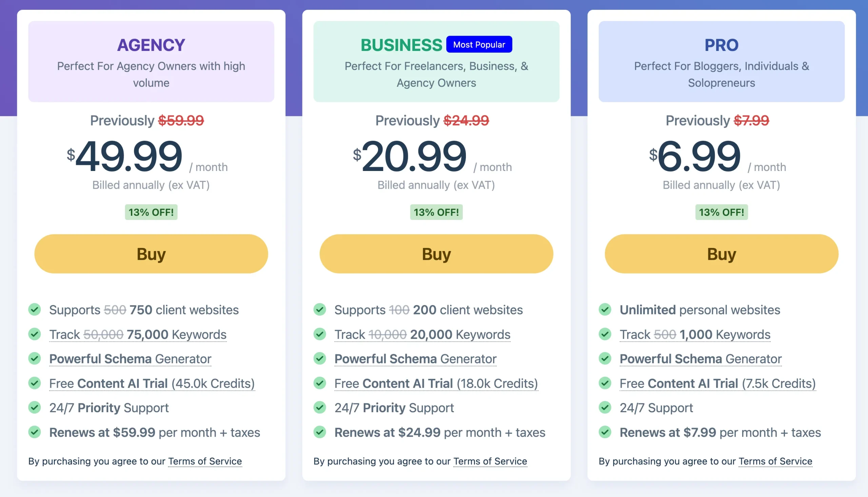This screenshot has height=497, width=868.
Task: Click the checkmark beside Business Track 20,000 Keywords
Action: (320, 334)
